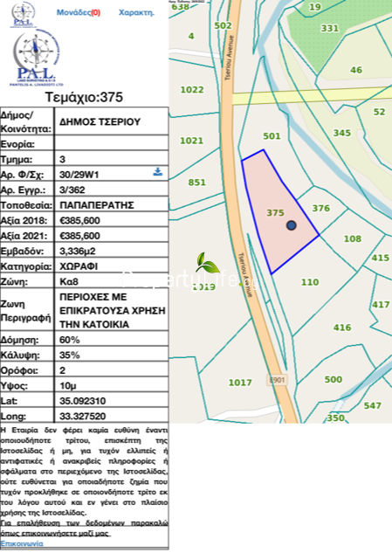Click parcel number 417
The width and height of the screenshot is (392, 559).
coord(381,305)
